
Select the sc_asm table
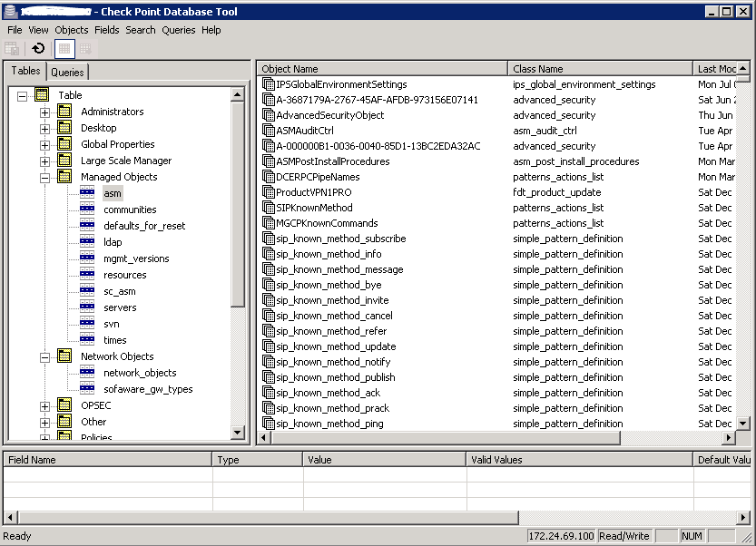click(120, 291)
